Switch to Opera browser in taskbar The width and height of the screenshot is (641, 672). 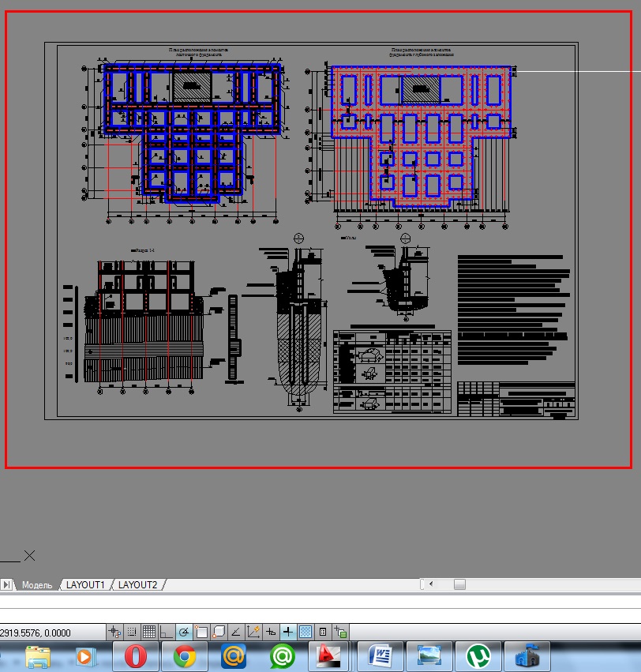point(136,656)
